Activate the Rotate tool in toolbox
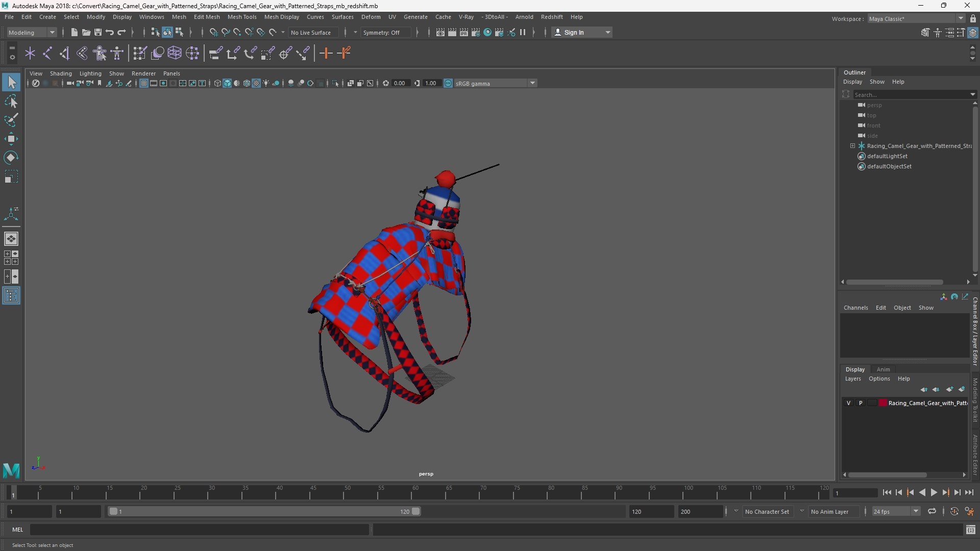 [x=11, y=158]
